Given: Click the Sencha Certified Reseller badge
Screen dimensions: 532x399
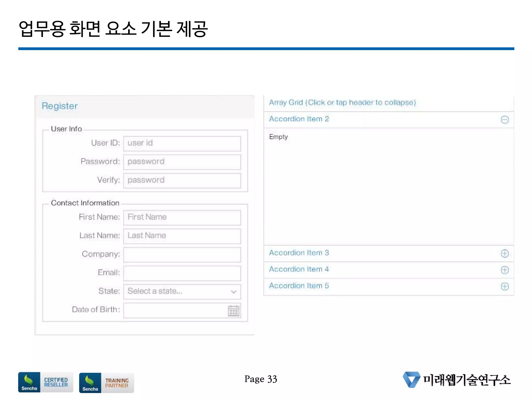Looking at the screenshot, I should 45,382.
